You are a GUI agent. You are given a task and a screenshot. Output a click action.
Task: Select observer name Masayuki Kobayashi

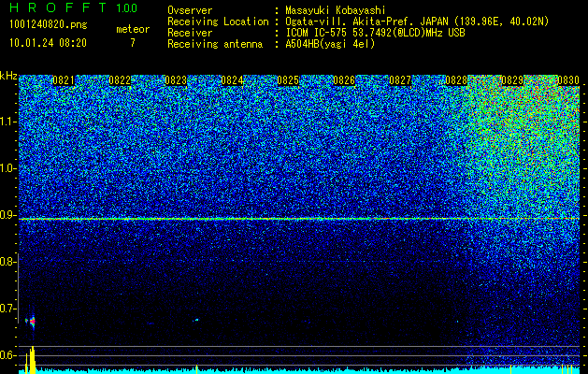(x=336, y=10)
